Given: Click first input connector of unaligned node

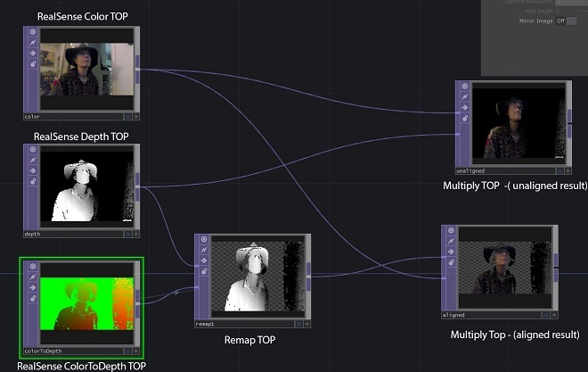Looking at the screenshot, I should click(x=458, y=112).
